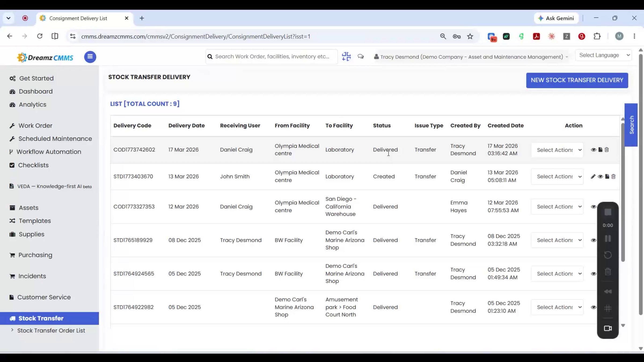The image size is (644, 362).
Task: View delivery STD1765189929 with eye icon
Action: [x=594, y=240]
